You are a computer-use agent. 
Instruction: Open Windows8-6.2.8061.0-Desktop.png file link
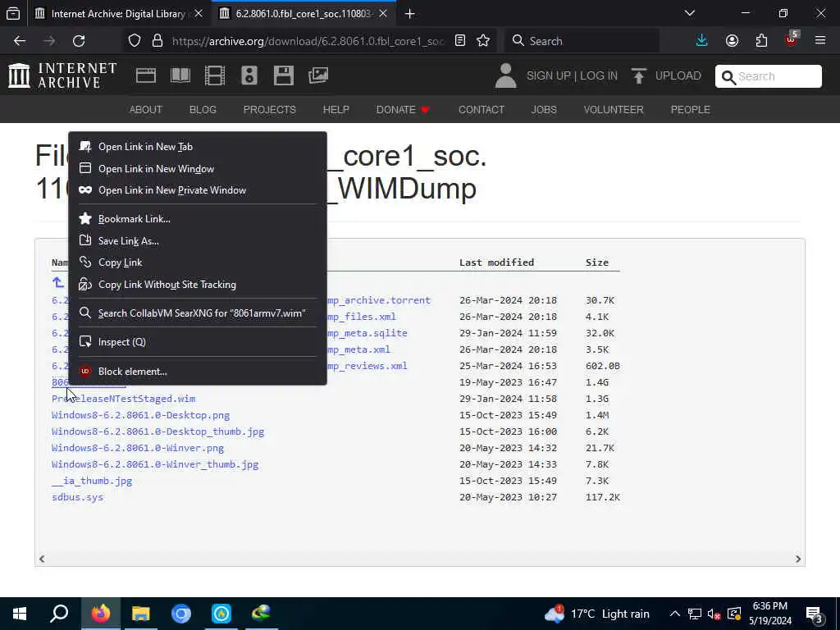[141, 415]
